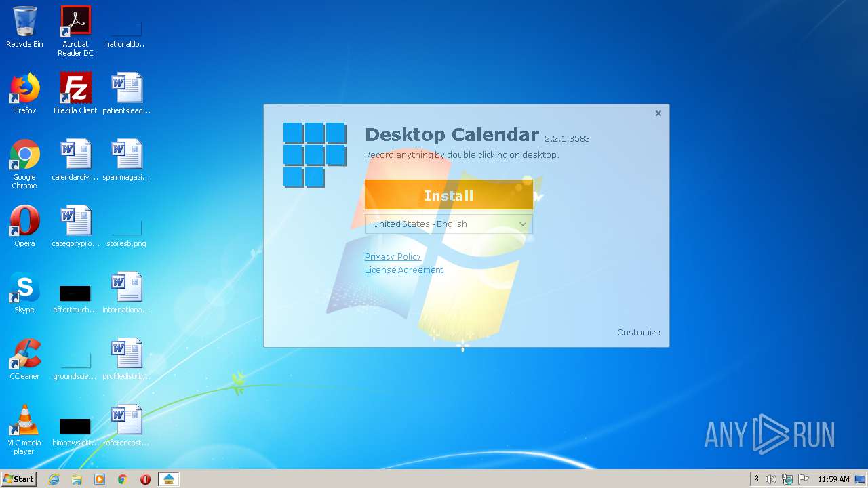868x488 pixels.
Task: Select the profiledistrib... Word document
Action: tap(126, 359)
